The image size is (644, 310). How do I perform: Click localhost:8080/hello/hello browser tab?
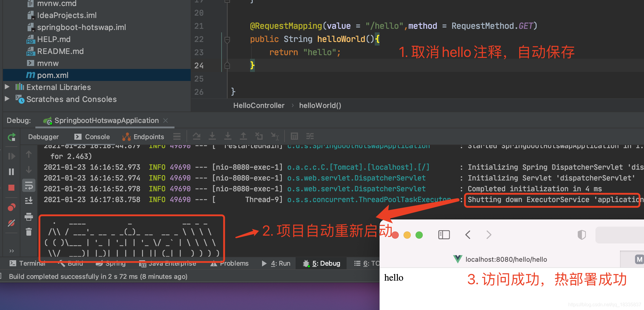click(x=501, y=259)
